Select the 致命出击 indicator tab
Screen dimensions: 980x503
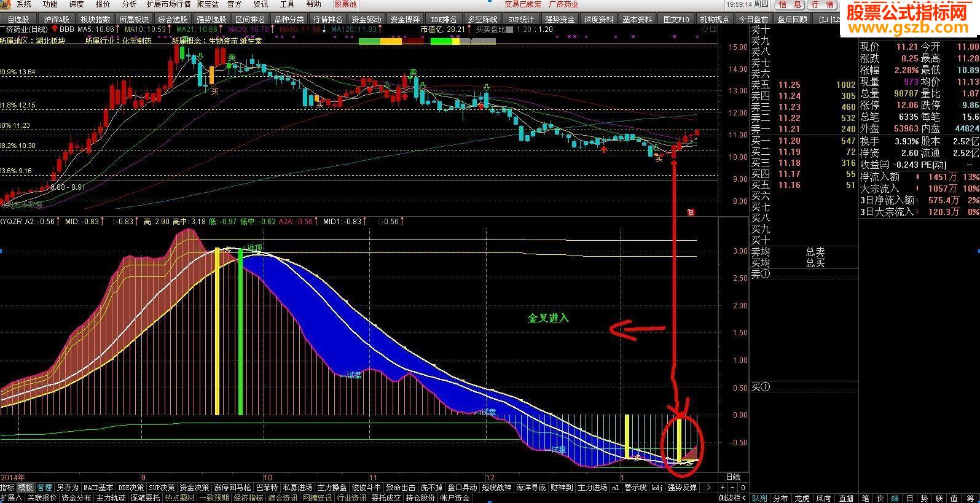pyautogui.click(x=401, y=488)
